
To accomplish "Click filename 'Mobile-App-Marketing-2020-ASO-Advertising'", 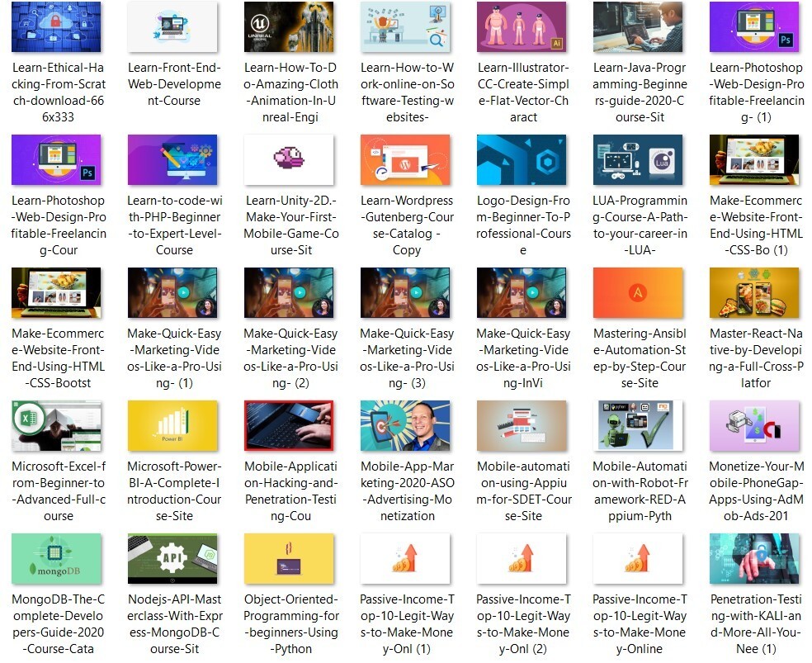I will pos(407,491).
